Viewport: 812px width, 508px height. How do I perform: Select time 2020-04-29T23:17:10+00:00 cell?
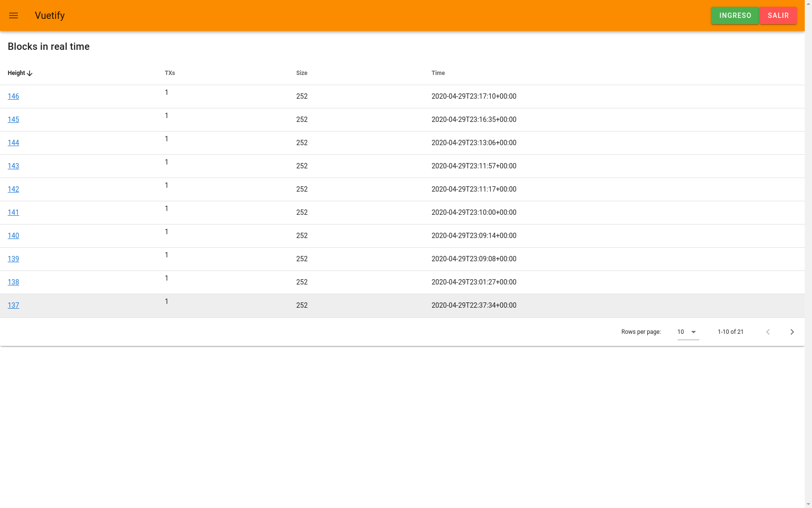474,96
